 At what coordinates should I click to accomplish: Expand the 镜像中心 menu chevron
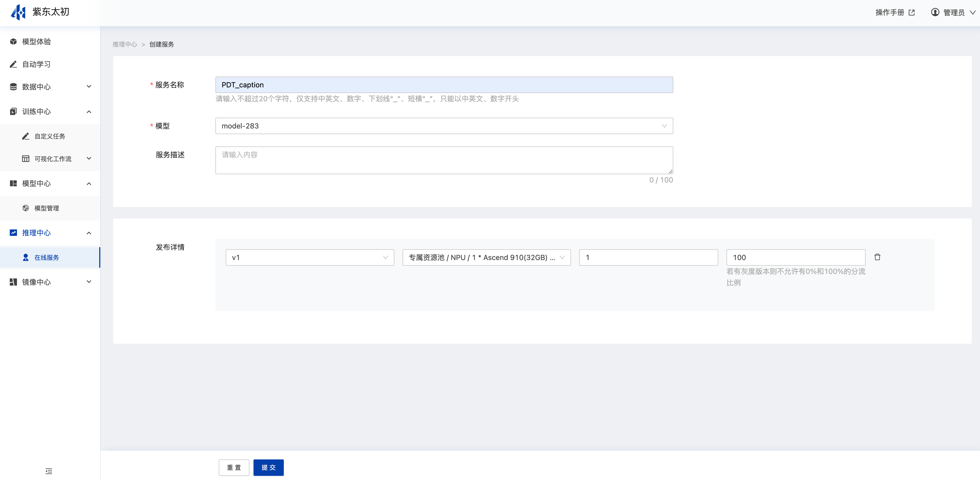(x=89, y=281)
